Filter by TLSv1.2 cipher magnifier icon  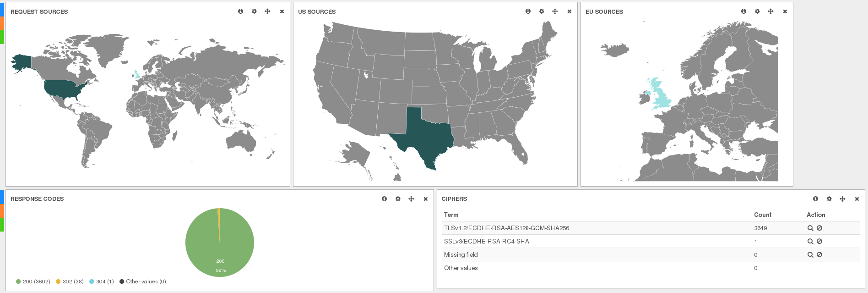810,228
